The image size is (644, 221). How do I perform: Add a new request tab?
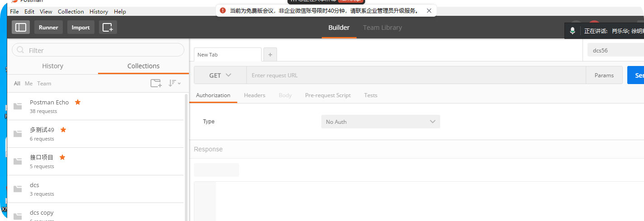point(270,55)
